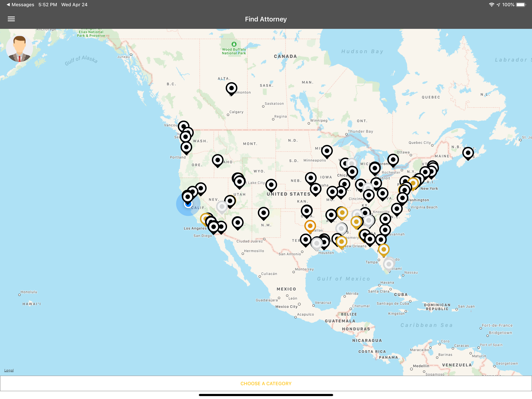Select the pin in Arizona
Viewport: 532px width, 399px height.
click(238, 223)
